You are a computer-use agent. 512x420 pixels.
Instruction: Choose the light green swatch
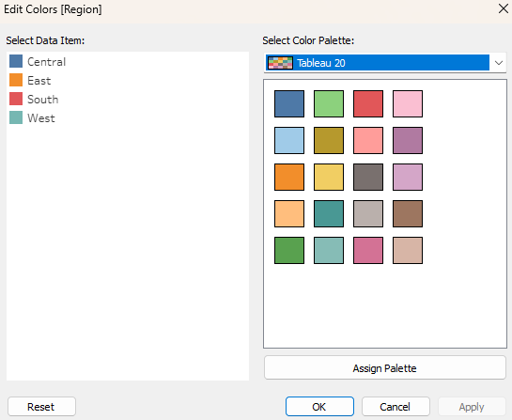(x=329, y=104)
